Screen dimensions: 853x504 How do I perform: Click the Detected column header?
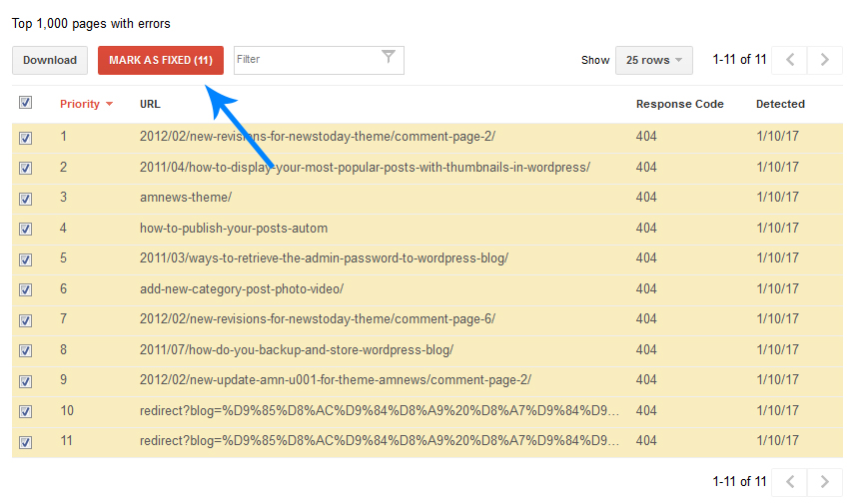click(x=780, y=104)
